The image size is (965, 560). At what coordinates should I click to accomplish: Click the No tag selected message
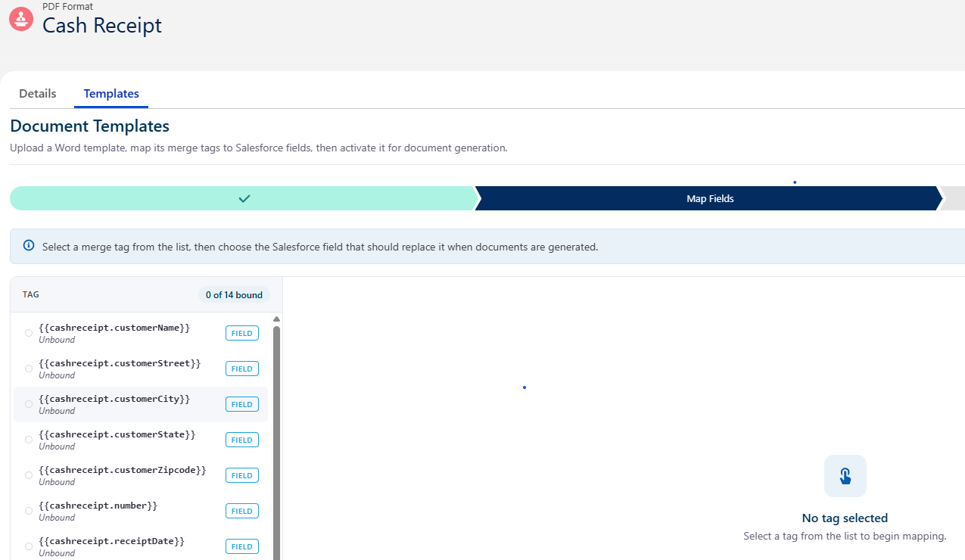click(x=845, y=518)
